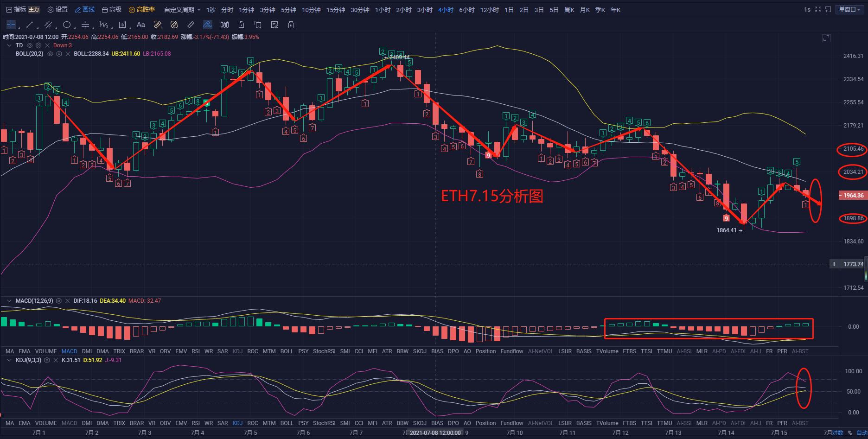Viewport: 868px width, 439px height.
Task: Click the fullscreen corners icon near 1s
Action: [817, 9]
